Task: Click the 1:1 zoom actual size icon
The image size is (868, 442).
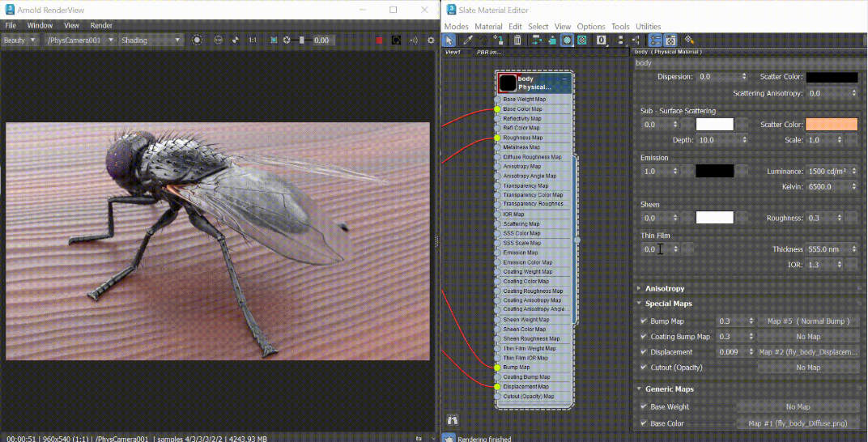Action: [x=253, y=40]
